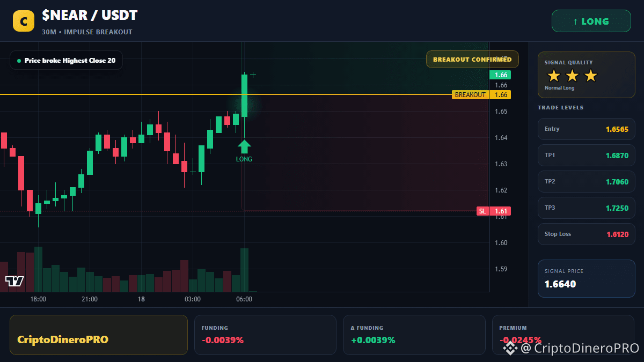Click the Signal Price 1.6640 card
Image resolution: width=644 pixels, height=362 pixels.
click(x=587, y=278)
